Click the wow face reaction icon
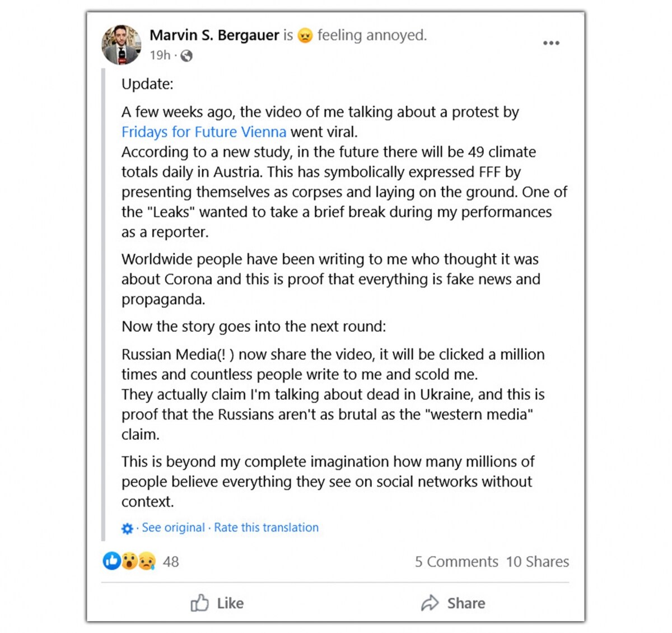 click(x=129, y=561)
